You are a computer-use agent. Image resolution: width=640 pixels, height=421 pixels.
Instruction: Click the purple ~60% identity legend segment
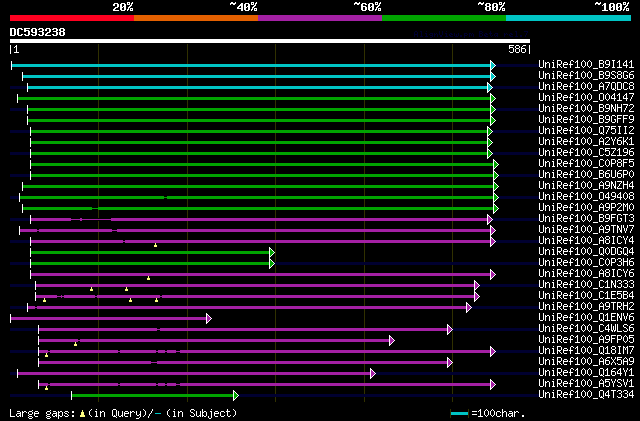(320, 18)
